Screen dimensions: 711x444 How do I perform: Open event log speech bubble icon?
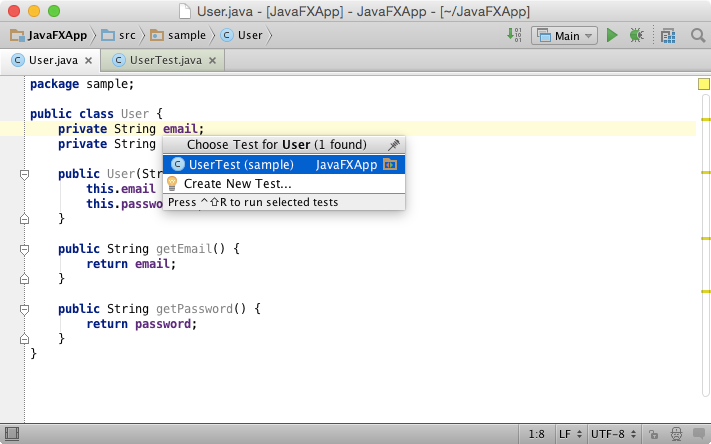(x=700, y=434)
